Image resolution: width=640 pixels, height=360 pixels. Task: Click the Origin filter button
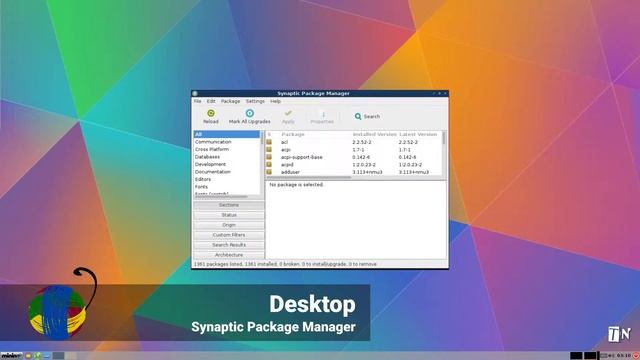[x=229, y=225]
